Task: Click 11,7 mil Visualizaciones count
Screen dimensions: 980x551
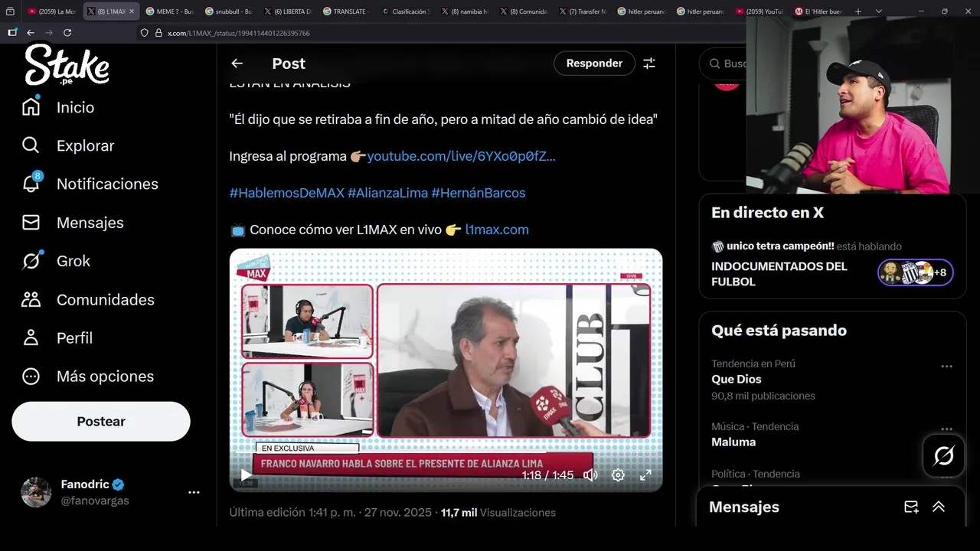Action: click(498, 513)
